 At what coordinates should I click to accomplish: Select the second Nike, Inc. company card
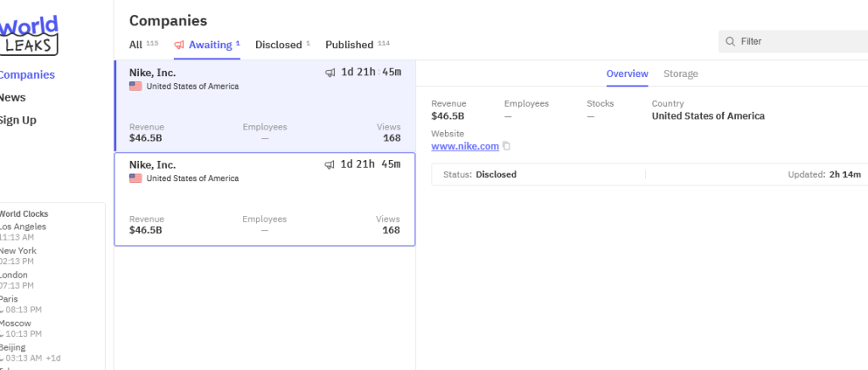264,200
